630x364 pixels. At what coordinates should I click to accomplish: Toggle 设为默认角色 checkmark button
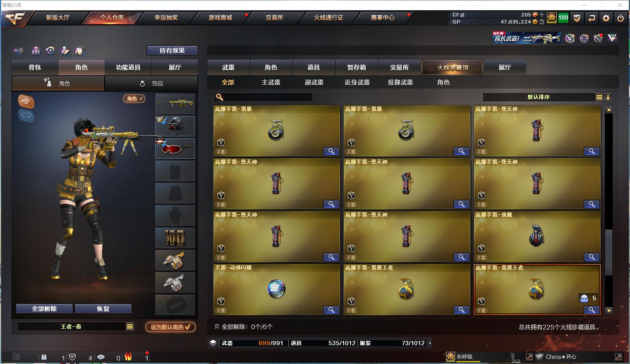tap(171, 327)
